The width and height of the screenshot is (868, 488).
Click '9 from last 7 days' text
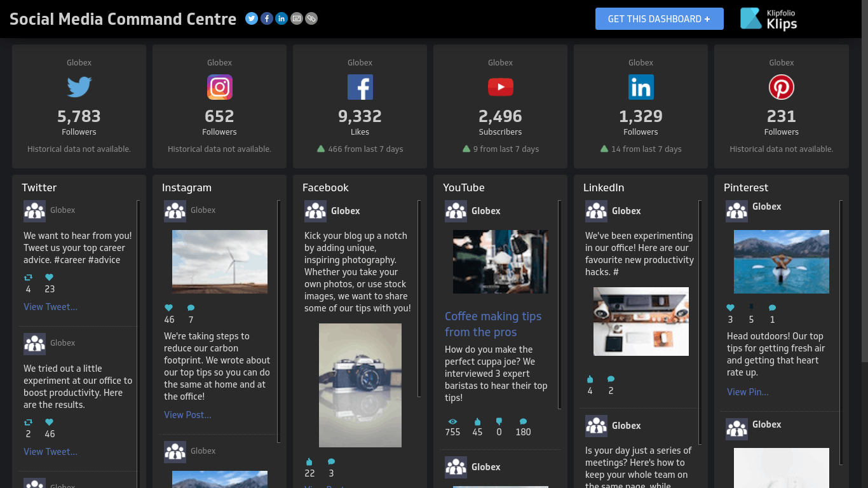click(x=506, y=149)
